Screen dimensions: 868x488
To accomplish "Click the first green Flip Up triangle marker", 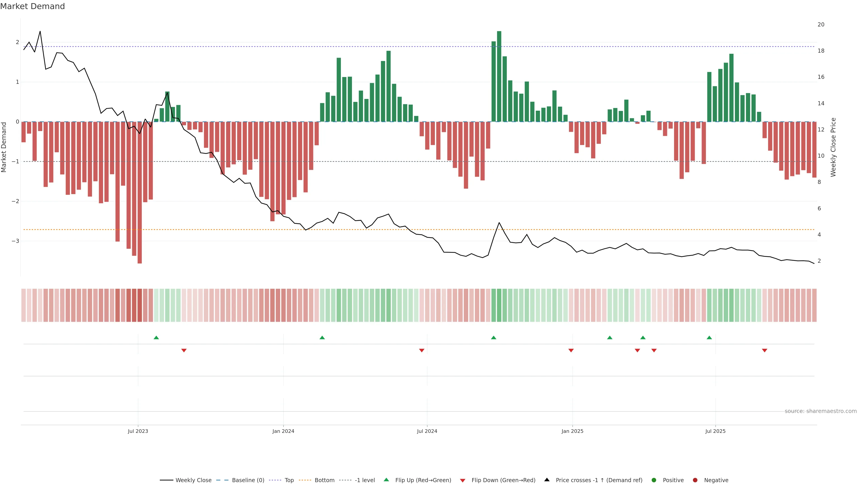I will coord(156,338).
